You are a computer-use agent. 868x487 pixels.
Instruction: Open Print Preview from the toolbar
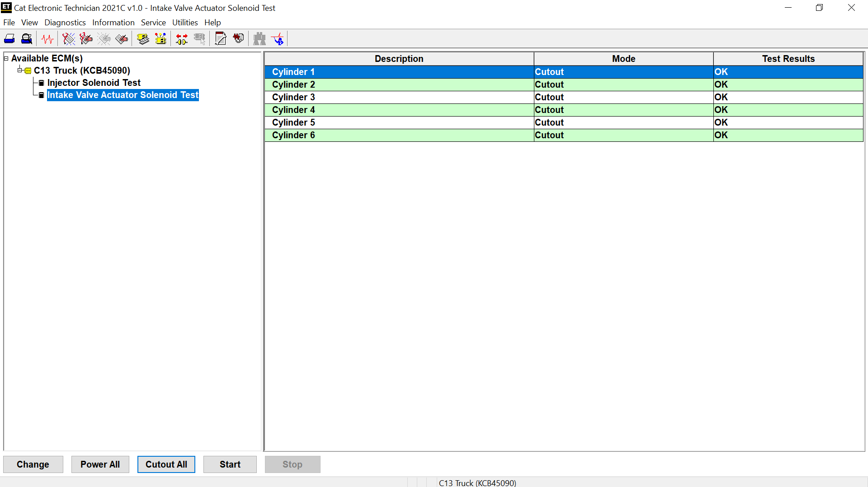coord(27,39)
